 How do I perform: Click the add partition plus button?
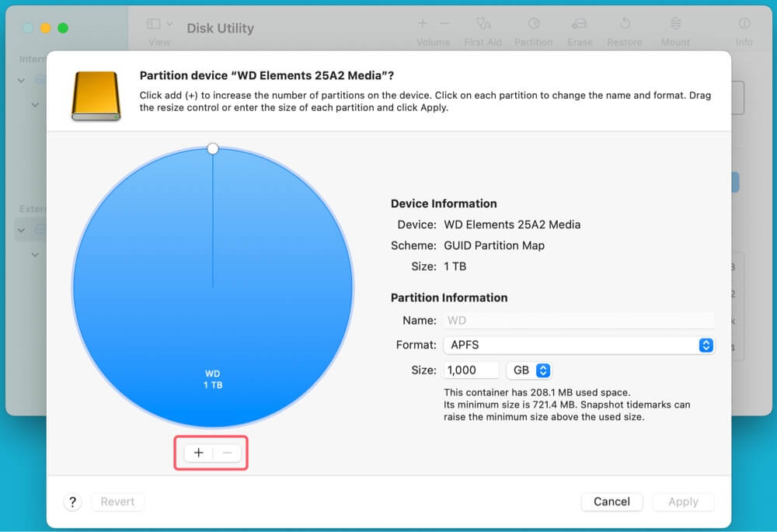(198, 453)
